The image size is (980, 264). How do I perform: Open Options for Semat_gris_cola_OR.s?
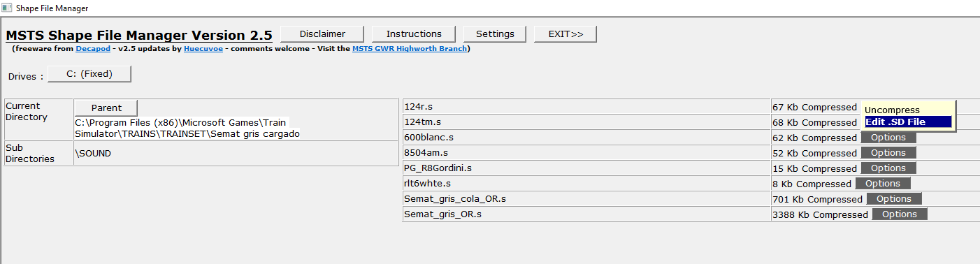[x=894, y=199]
